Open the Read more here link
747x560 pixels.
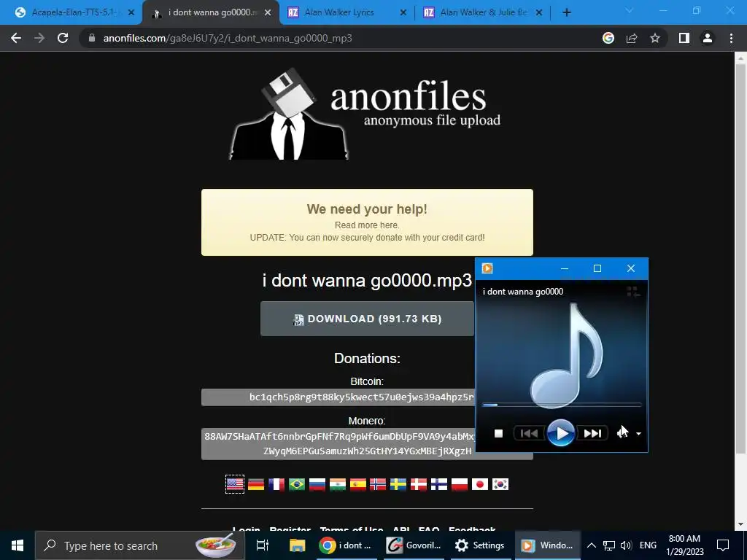tap(367, 225)
